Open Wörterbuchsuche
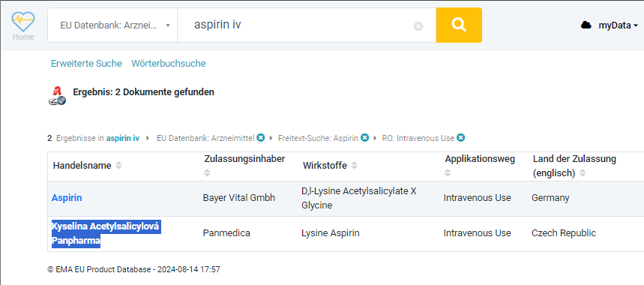 click(x=169, y=64)
